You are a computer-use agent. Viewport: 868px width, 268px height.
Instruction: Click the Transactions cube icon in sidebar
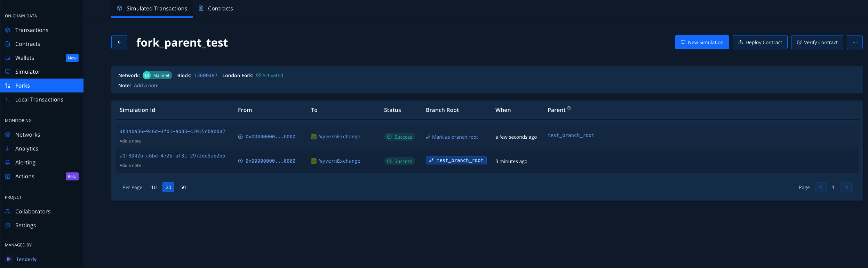point(8,30)
